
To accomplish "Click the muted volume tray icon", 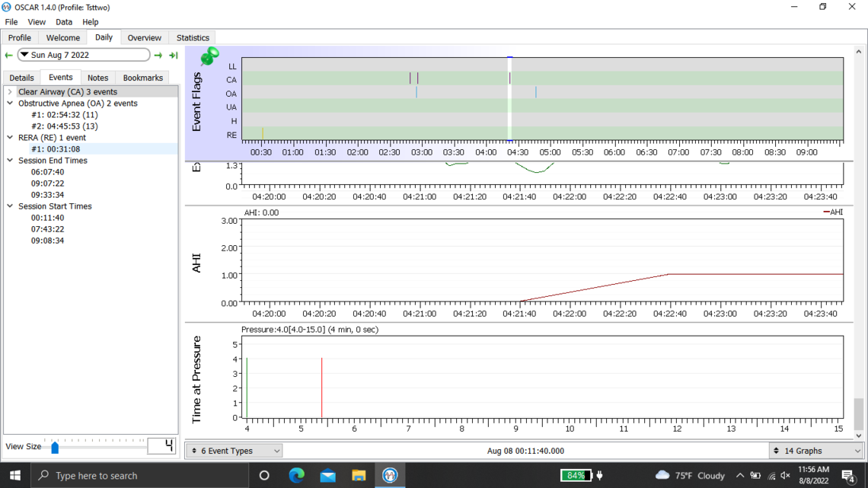I will [785, 475].
